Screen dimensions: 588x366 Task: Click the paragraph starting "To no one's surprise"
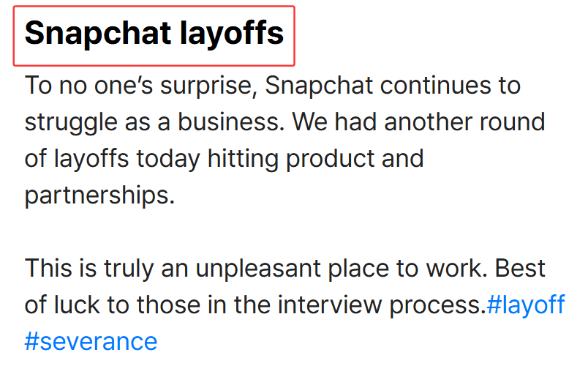pyautogui.click(x=285, y=140)
